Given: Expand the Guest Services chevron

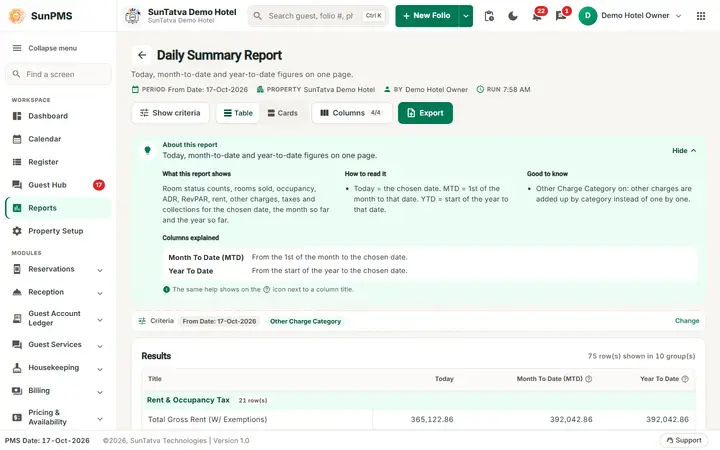Looking at the screenshot, I should [x=100, y=346].
